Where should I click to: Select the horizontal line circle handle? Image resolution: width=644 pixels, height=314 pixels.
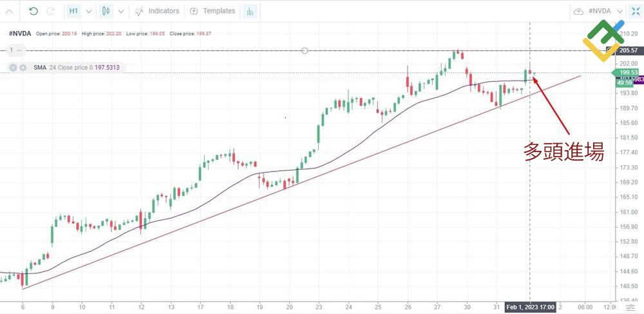pos(305,50)
